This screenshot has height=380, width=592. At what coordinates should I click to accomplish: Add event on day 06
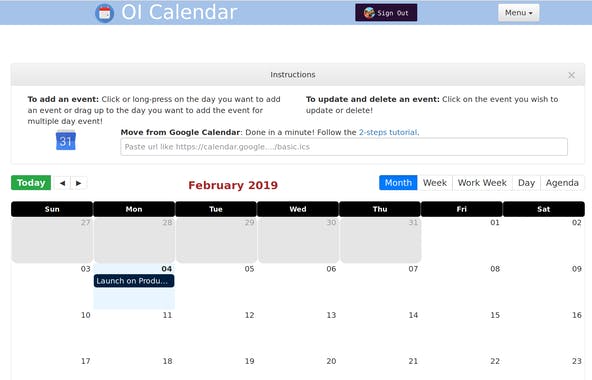(298, 286)
